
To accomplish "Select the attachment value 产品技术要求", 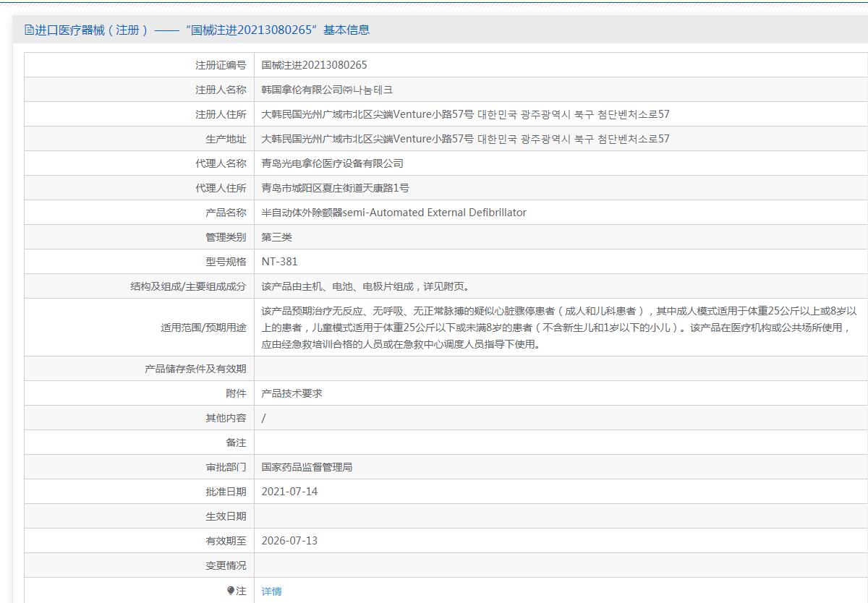I will (292, 393).
